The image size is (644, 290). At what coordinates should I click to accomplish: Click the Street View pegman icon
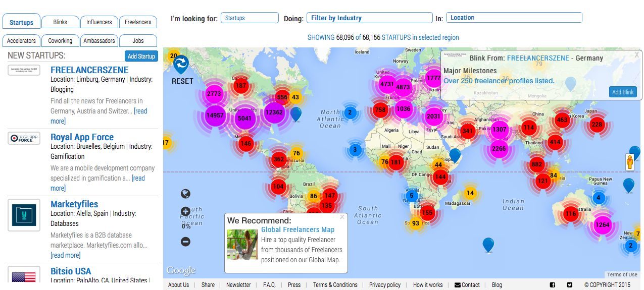[629, 162]
